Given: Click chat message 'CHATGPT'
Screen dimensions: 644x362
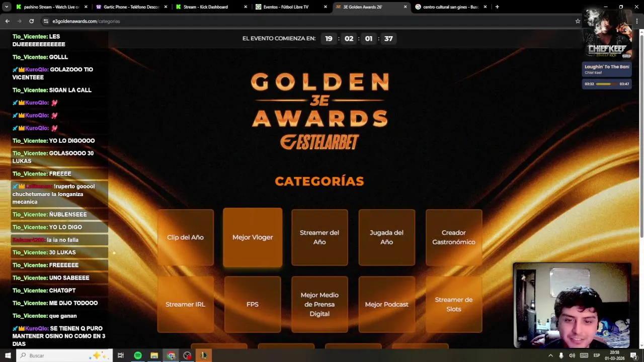Looking at the screenshot, I should coord(62,291).
